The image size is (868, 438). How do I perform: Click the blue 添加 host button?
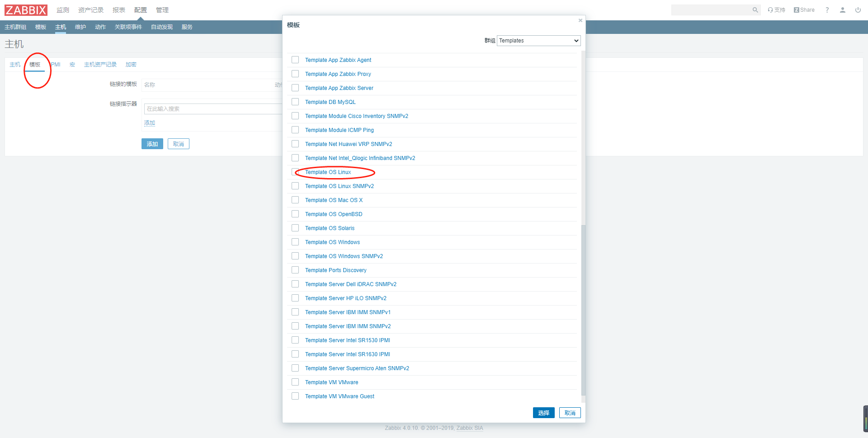152,144
